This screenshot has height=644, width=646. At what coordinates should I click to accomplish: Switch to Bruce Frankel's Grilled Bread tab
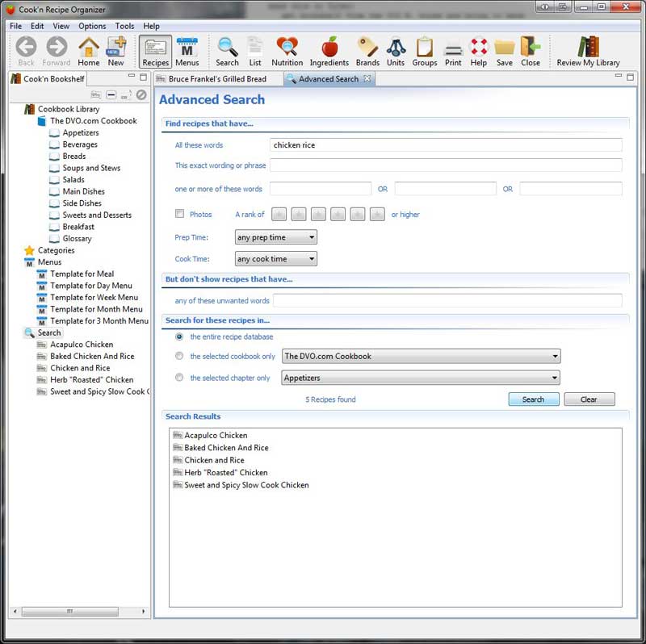(217, 78)
